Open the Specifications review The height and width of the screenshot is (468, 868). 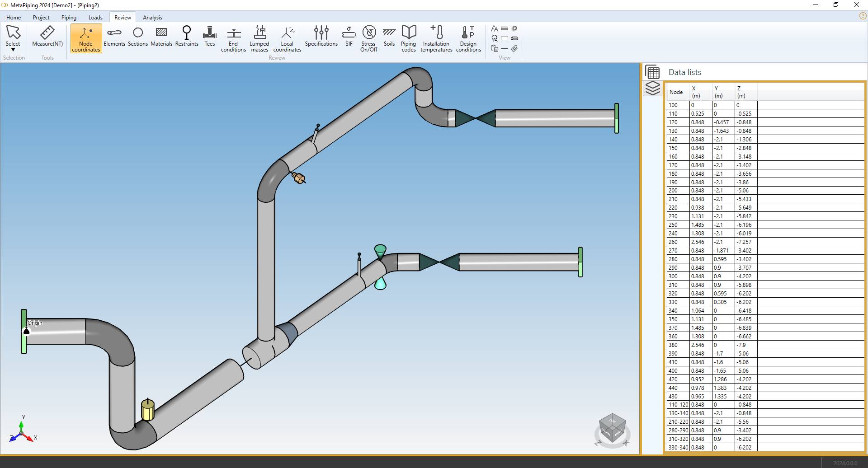pos(321,36)
